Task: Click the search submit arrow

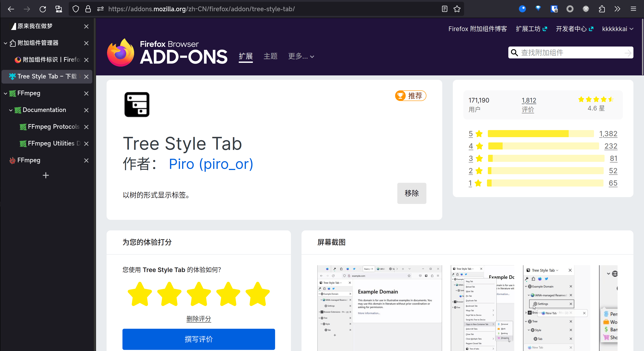Action: coord(627,53)
